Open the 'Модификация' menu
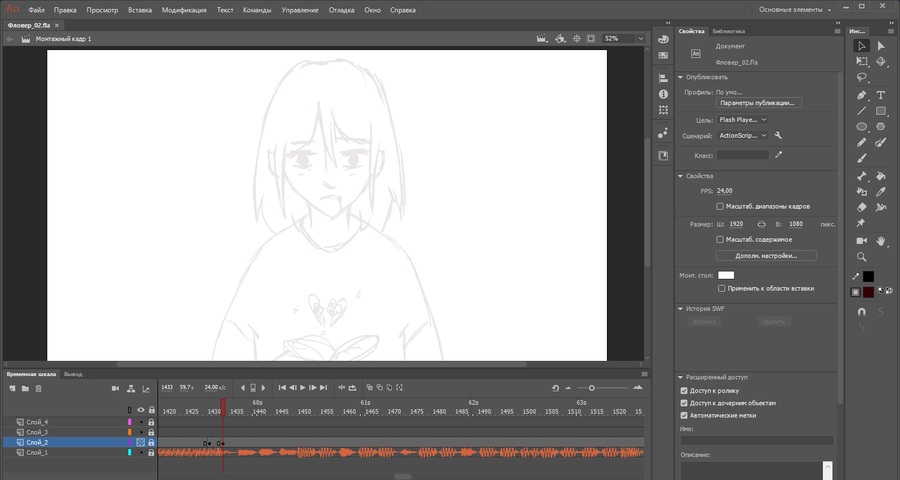Viewport: 900px width, 480px height. pyautogui.click(x=184, y=10)
